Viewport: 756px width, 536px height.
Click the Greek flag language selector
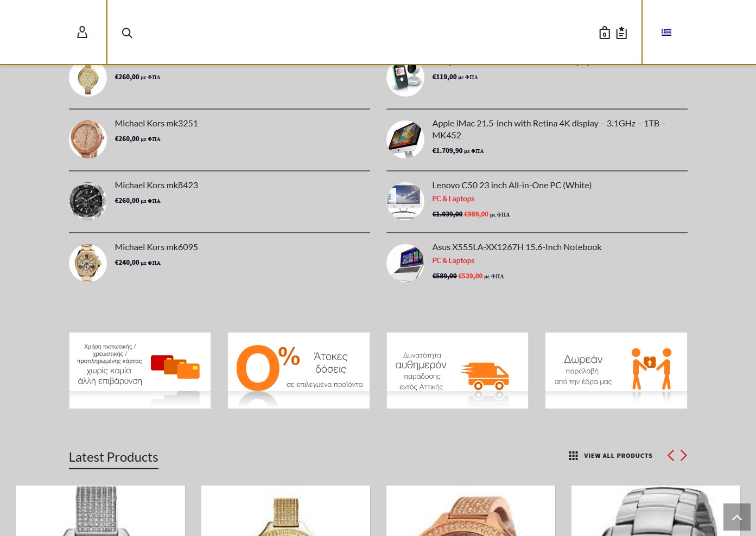click(x=666, y=33)
